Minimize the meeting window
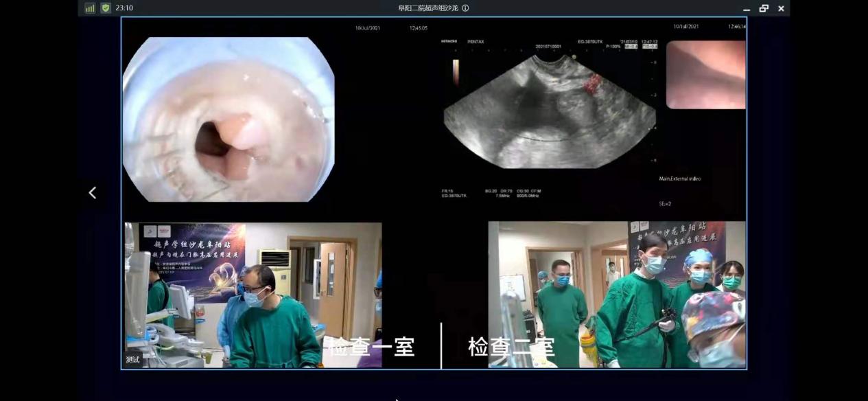Viewport: 868px width, 401px height. [x=747, y=9]
